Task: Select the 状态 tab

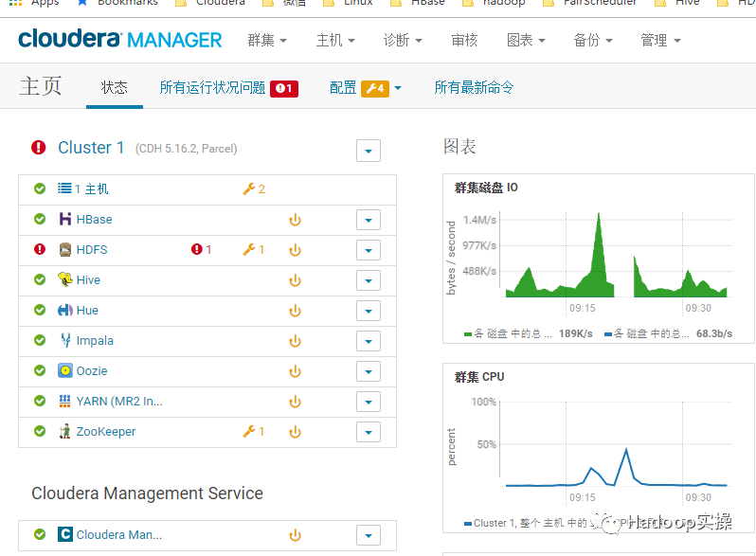Action: click(115, 87)
